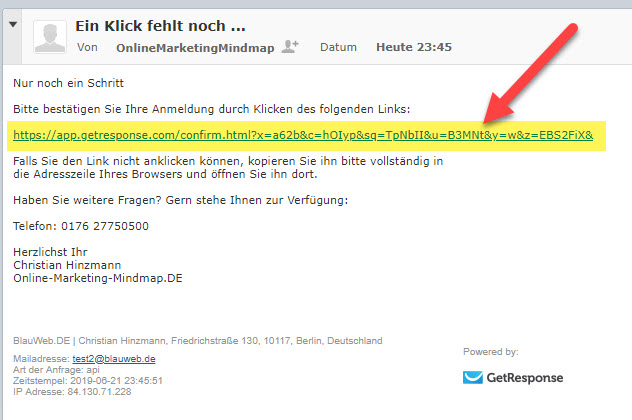Select the BlauWeb.DE address footer line

[x=198, y=341]
